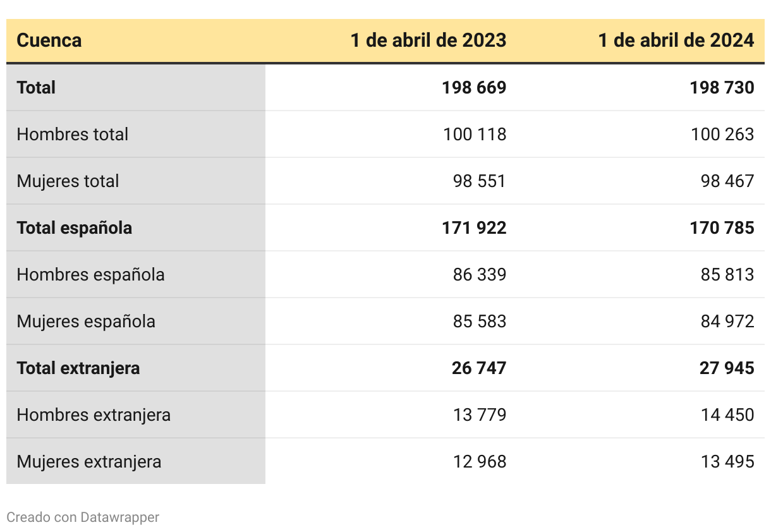Click the Total española row label
Screen dimensions: 771x532
(75, 227)
